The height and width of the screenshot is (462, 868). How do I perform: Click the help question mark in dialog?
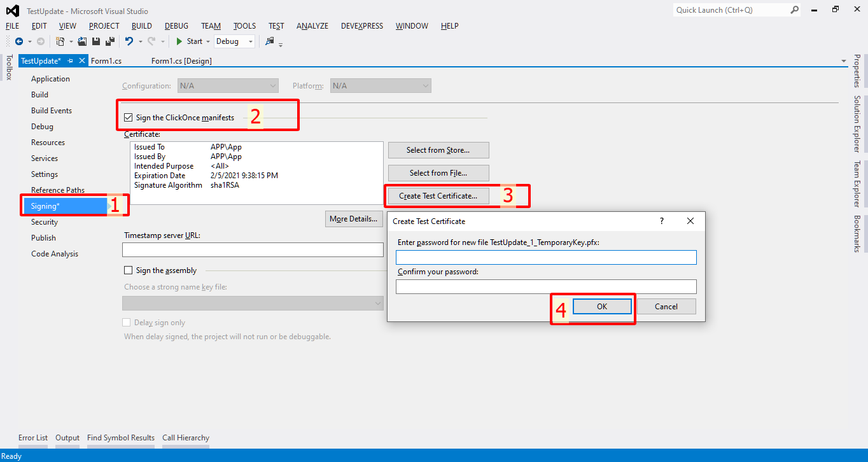662,221
